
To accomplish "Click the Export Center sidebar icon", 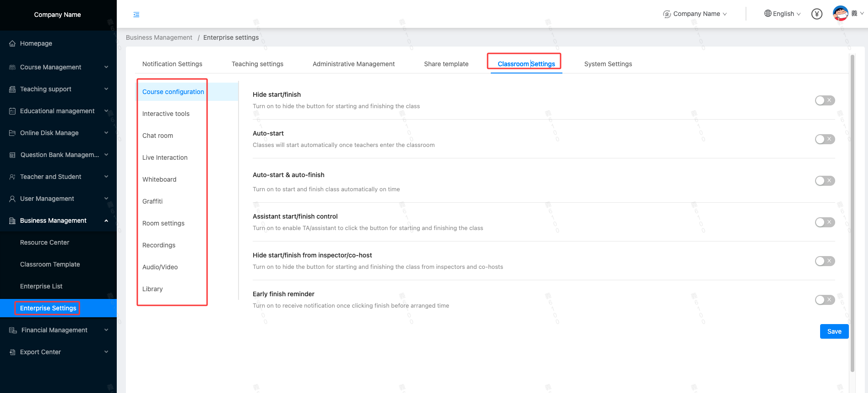I will [x=12, y=352].
